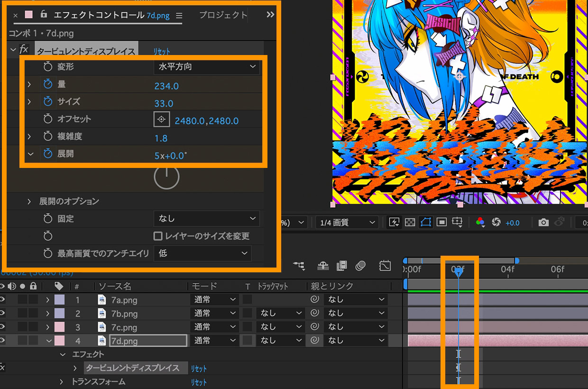Click the show snapshot icon

point(560,222)
